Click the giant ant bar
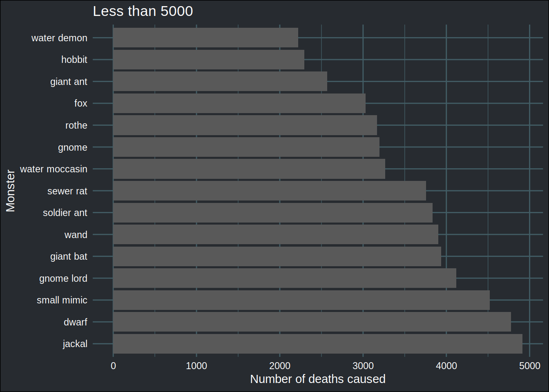 [x=220, y=81]
